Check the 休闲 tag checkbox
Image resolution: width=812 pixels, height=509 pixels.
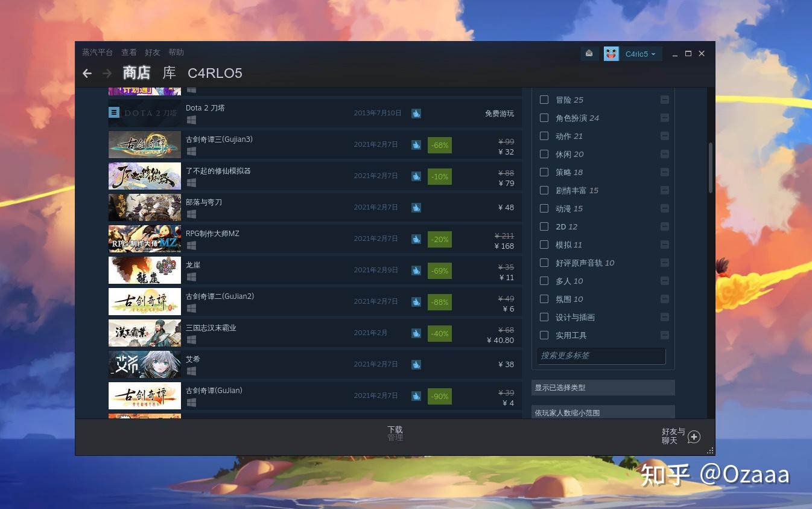[x=544, y=154]
